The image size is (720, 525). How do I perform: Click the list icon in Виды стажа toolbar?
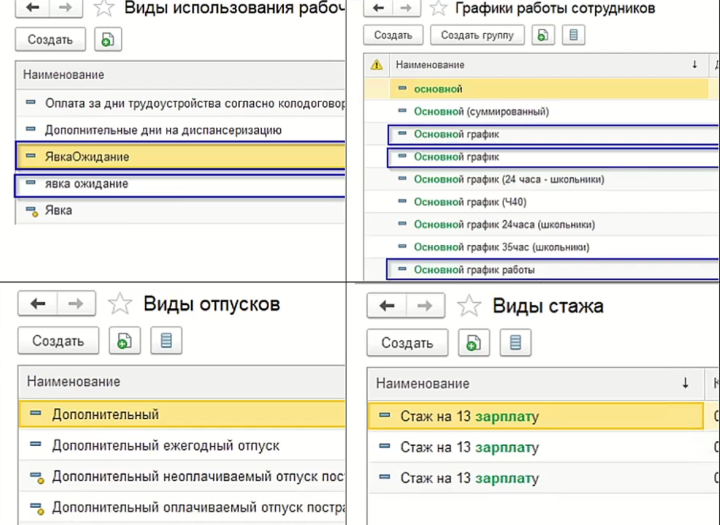[514, 343]
